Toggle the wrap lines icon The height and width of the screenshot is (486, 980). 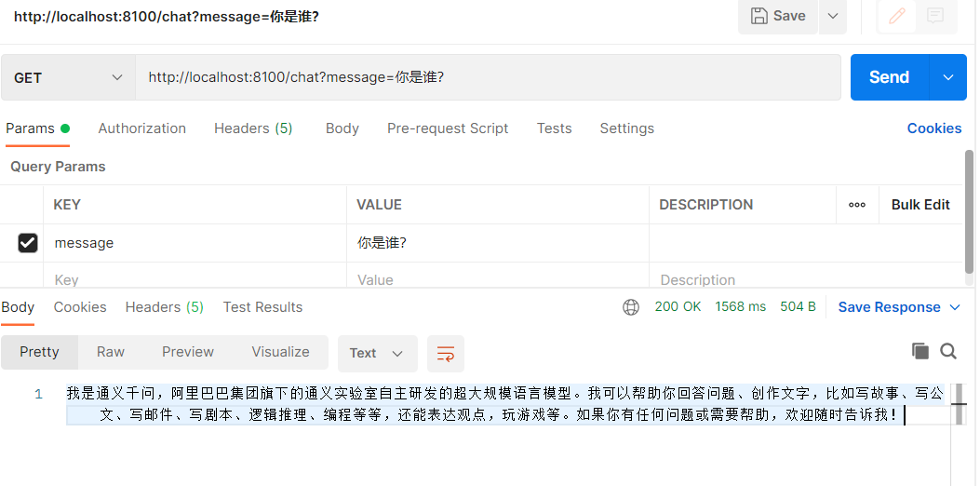tap(446, 354)
